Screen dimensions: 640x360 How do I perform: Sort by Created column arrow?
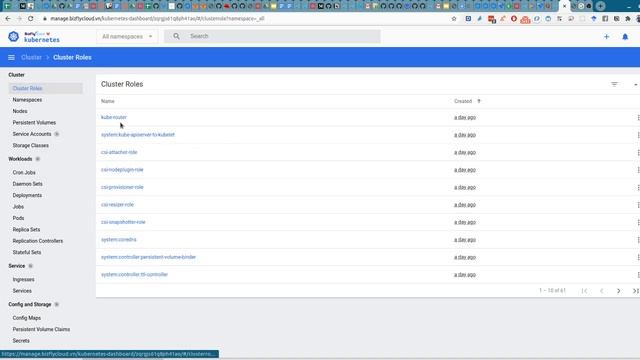point(479,101)
